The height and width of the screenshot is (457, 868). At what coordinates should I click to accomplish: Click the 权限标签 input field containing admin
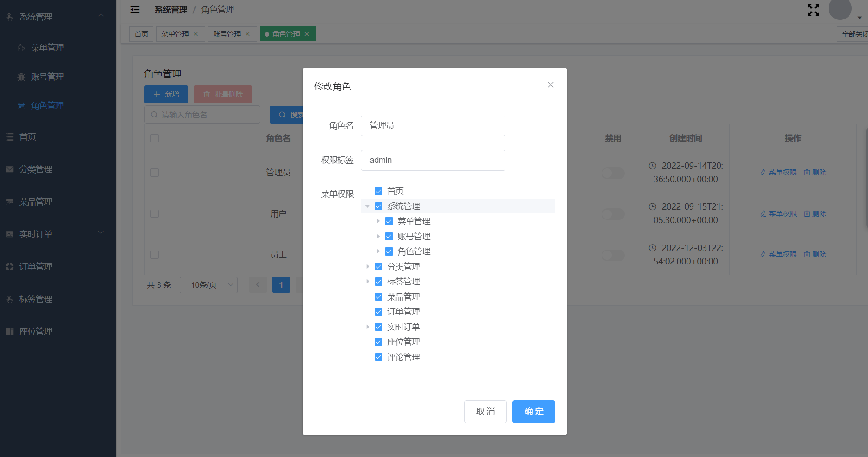[x=433, y=161]
